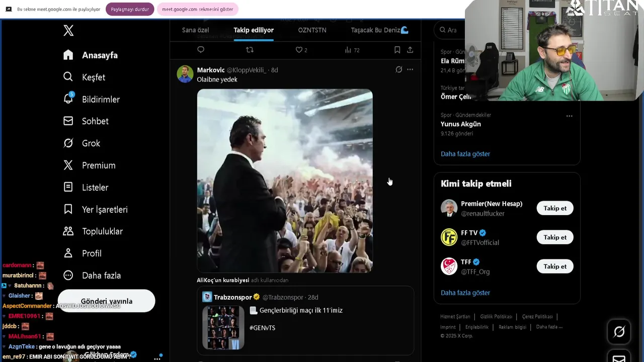Follow Premier(New Hesap) account
This screenshot has height=362, width=644.
(554, 208)
